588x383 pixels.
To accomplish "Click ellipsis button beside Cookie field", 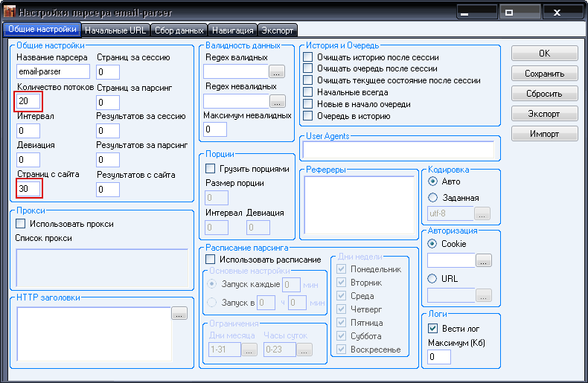I will pyautogui.click(x=483, y=261).
